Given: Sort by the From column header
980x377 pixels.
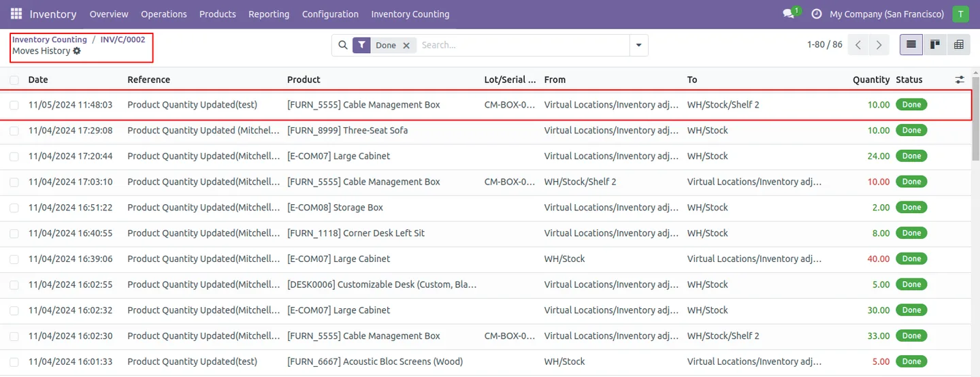Looking at the screenshot, I should (555, 80).
